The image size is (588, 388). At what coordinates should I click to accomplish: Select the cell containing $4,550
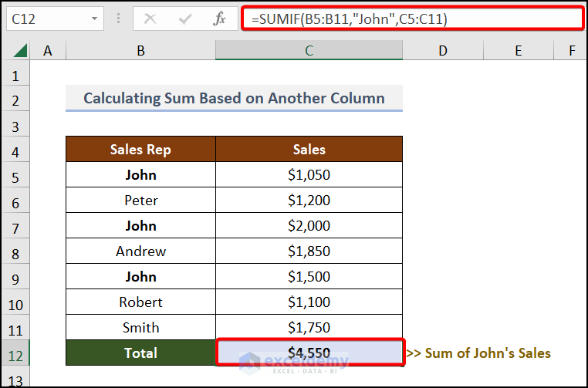pyautogui.click(x=309, y=353)
